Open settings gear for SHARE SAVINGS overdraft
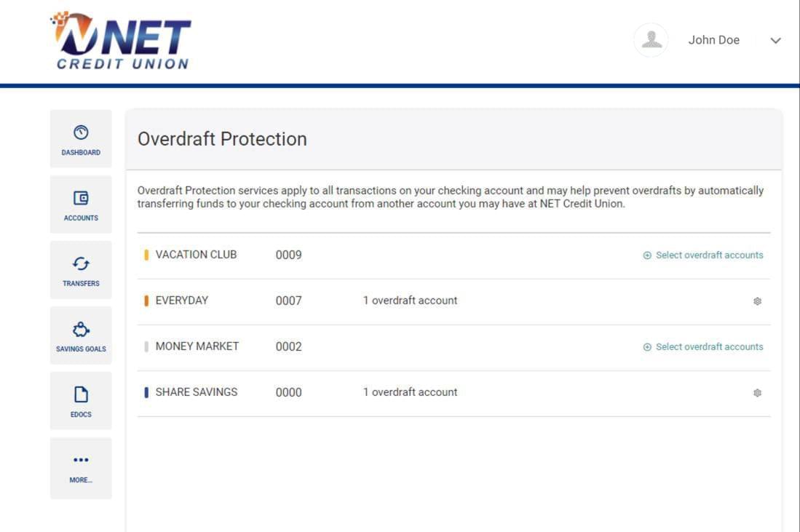 click(756, 392)
